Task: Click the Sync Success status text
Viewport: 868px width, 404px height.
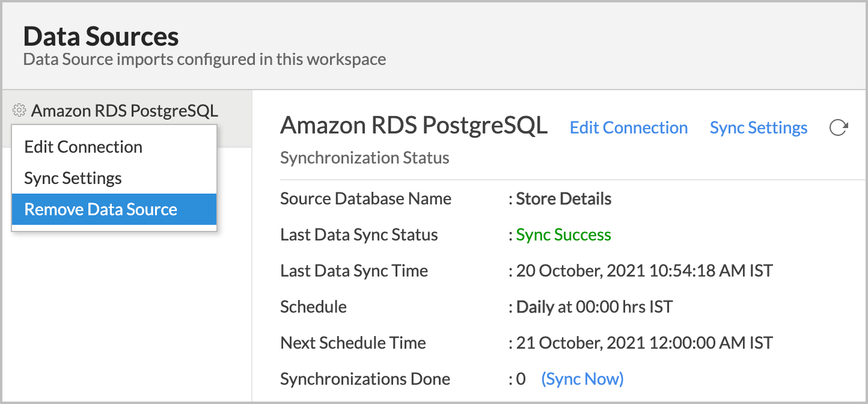Action: [563, 234]
